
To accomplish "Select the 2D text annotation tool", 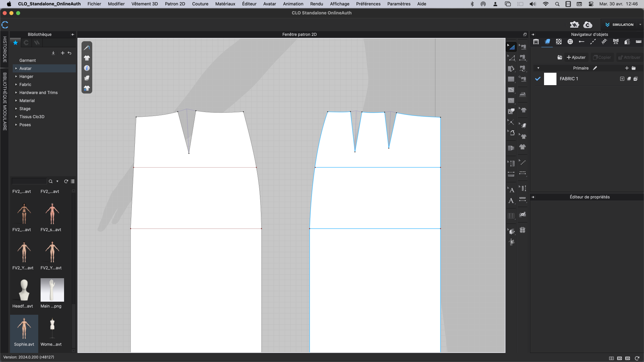I will point(511,201).
